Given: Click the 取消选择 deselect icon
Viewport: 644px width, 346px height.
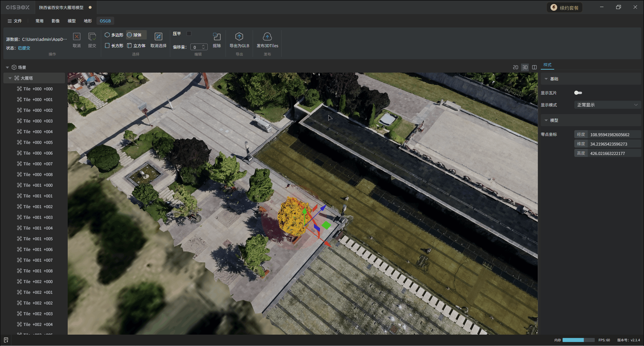Looking at the screenshot, I should [158, 36].
